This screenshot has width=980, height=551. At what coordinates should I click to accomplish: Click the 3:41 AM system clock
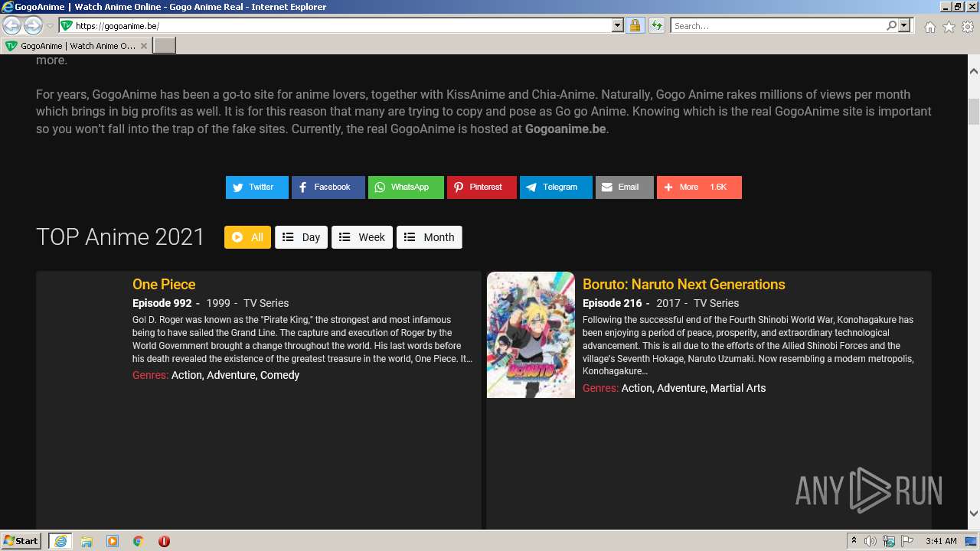[941, 541]
